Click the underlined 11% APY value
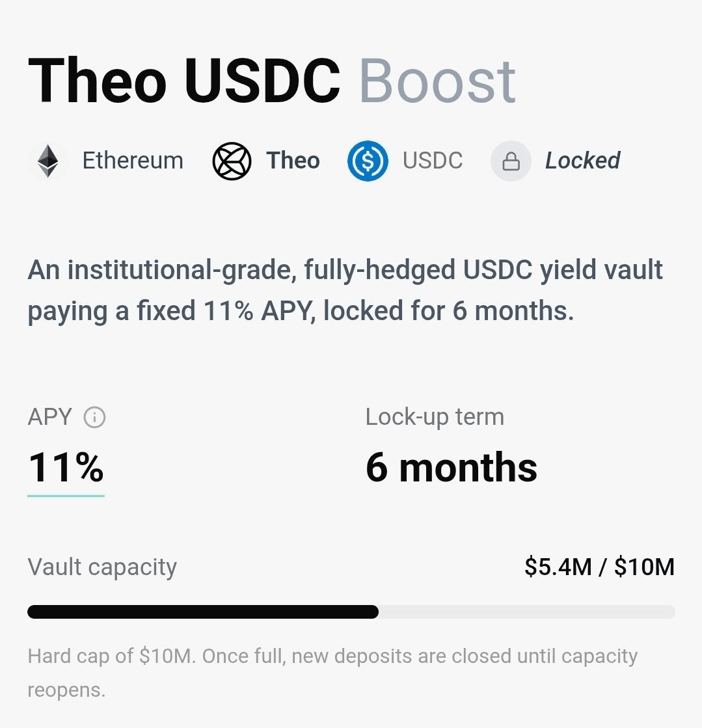This screenshot has height=728, width=702. (66, 468)
